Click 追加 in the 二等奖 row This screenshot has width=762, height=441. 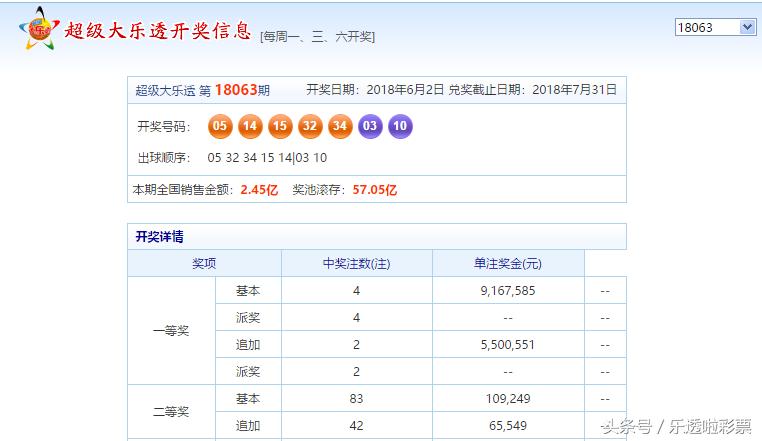[x=248, y=425]
